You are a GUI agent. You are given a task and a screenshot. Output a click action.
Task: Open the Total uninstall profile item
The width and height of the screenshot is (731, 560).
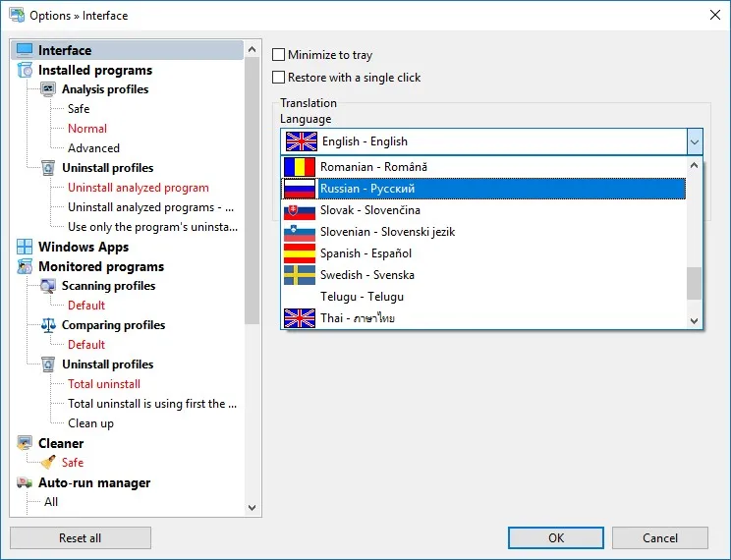tap(104, 384)
